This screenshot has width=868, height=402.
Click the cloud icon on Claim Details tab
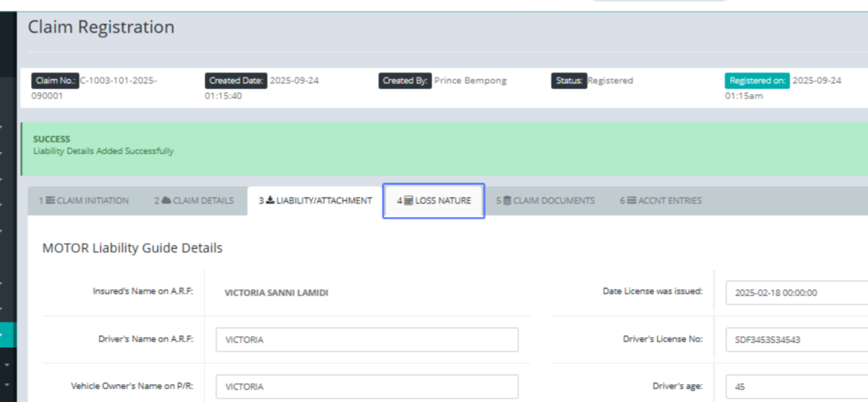166,201
